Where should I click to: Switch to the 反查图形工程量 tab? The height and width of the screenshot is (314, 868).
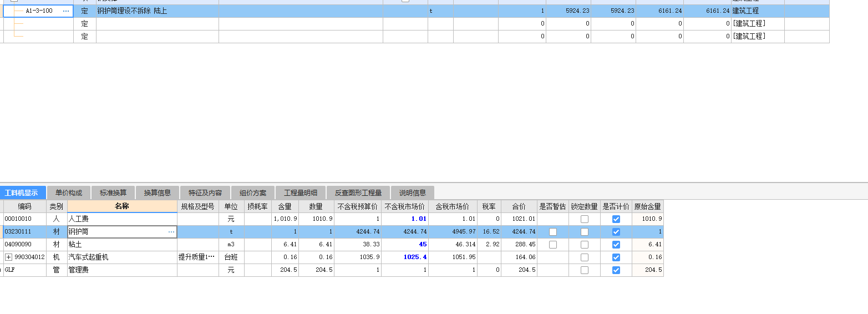pyautogui.click(x=358, y=193)
